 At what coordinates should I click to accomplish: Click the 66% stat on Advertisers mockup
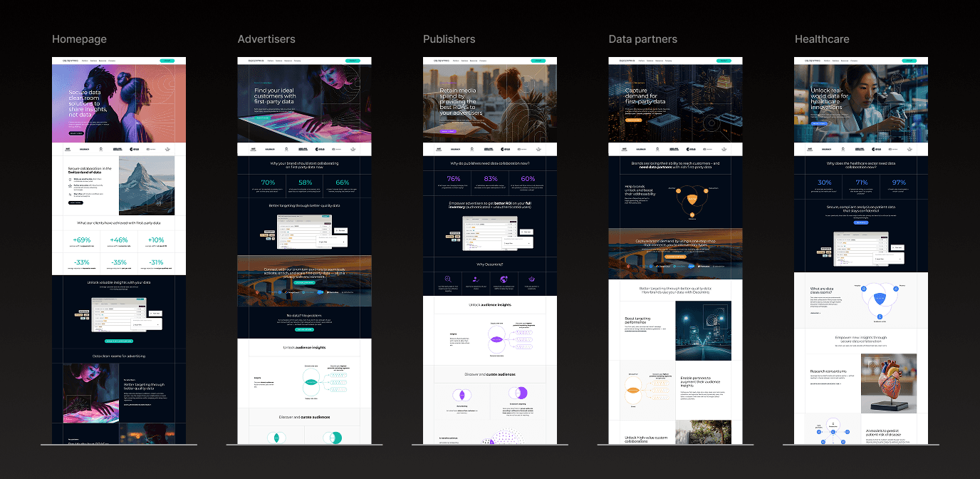coord(343,182)
